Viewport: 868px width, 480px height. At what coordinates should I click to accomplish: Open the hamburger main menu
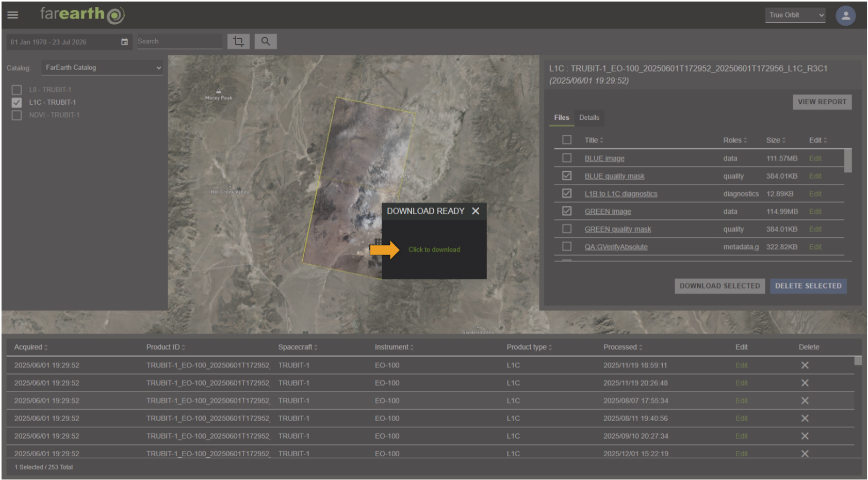click(x=13, y=15)
